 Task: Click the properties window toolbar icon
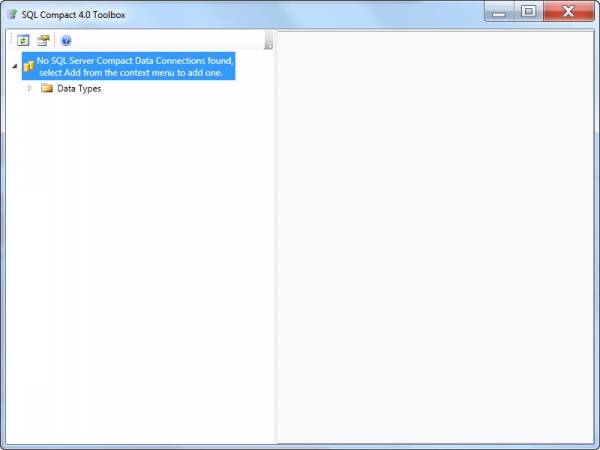43,40
